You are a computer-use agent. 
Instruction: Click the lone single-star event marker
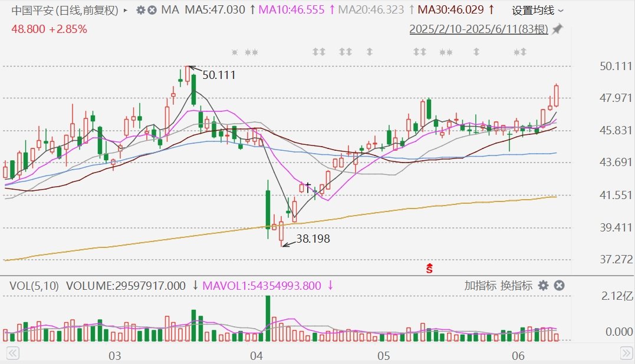[235, 52]
